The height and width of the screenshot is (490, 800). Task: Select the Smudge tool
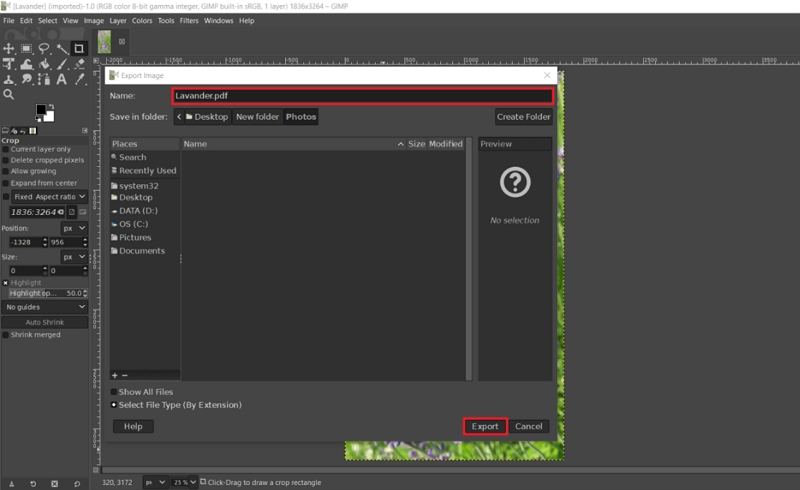point(27,80)
